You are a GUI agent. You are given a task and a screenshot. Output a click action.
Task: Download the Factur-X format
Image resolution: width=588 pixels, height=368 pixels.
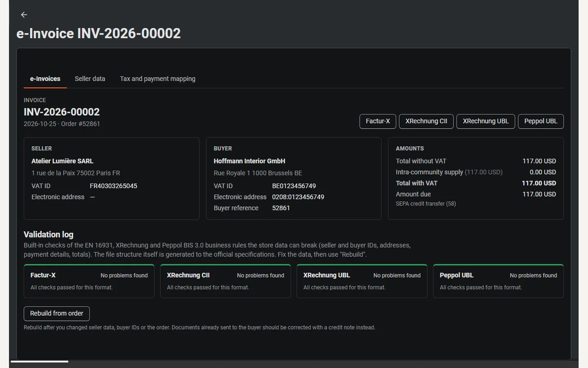378,121
